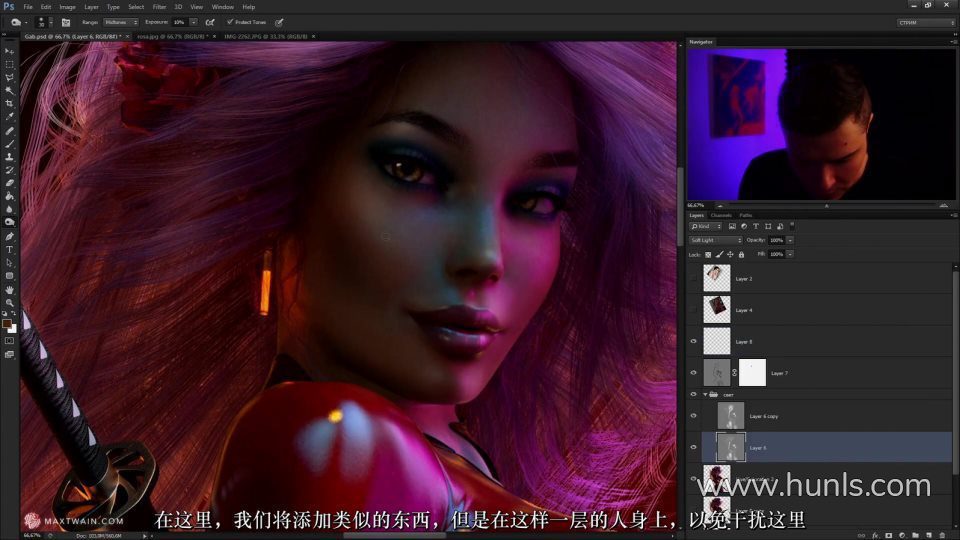Collapse the layer group disclosure triangle
960x540 pixels.
pyautogui.click(x=705, y=395)
